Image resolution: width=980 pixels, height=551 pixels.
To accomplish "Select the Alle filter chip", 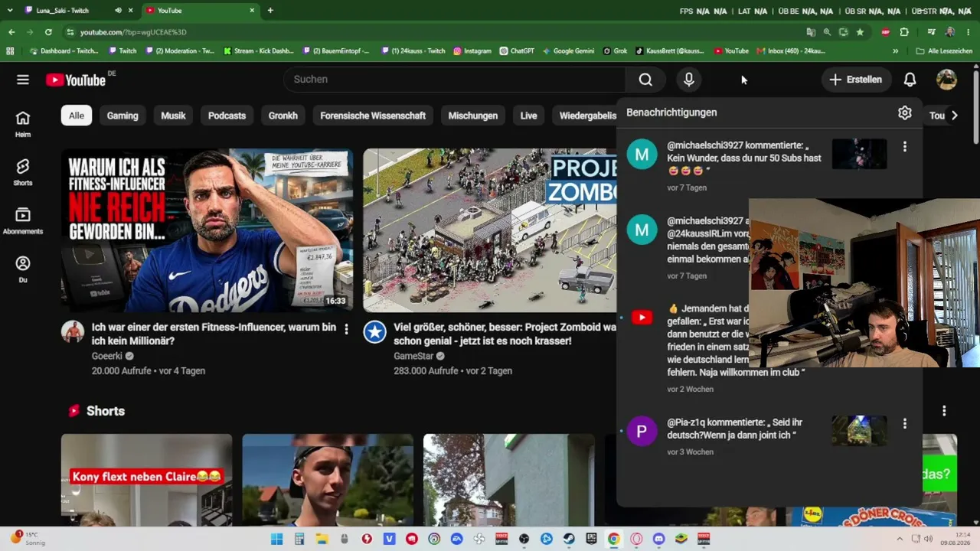I will click(x=77, y=116).
